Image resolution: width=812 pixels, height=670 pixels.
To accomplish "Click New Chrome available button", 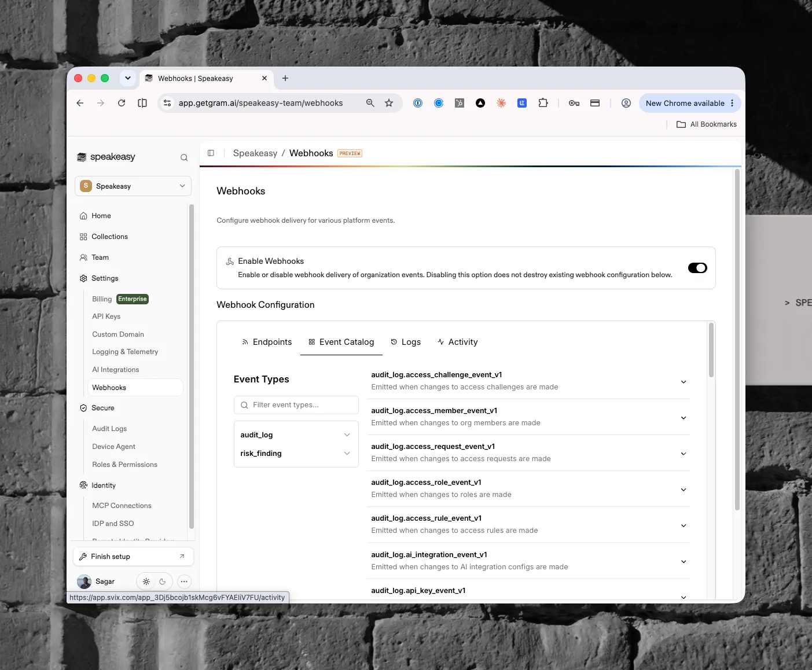I will click(x=685, y=103).
